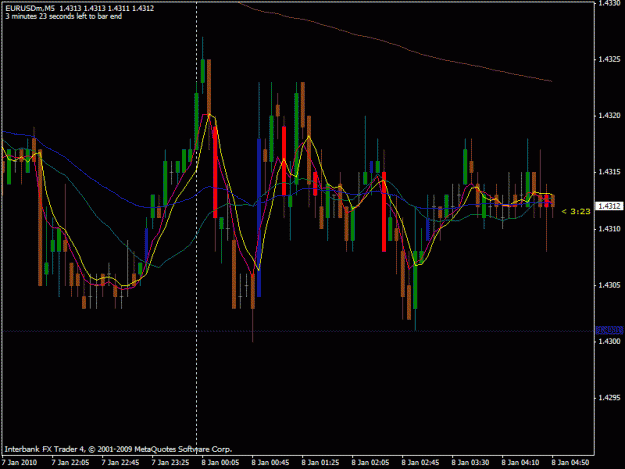Click the 1.4295 price scale label
Viewport: 625px width, 469px height.
tap(609, 398)
